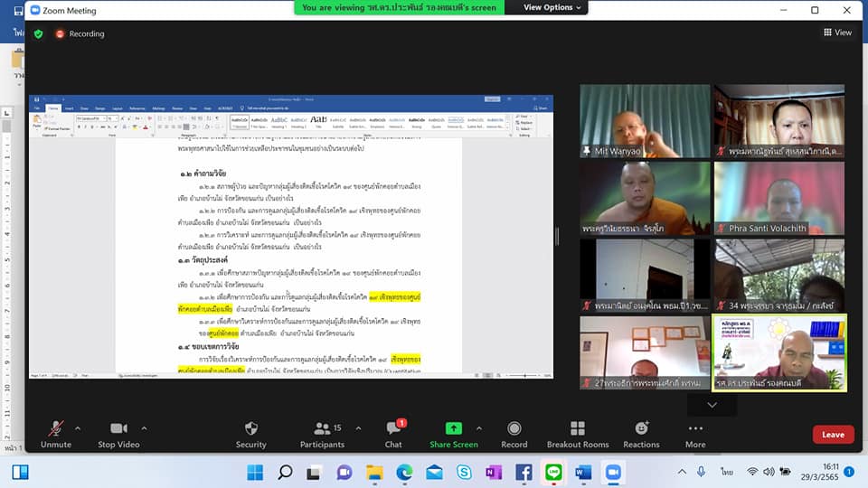Image resolution: width=868 pixels, height=488 pixels.
Task: Switch Thai keyboard language indicator
Action: pyautogui.click(x=727, y=472)
